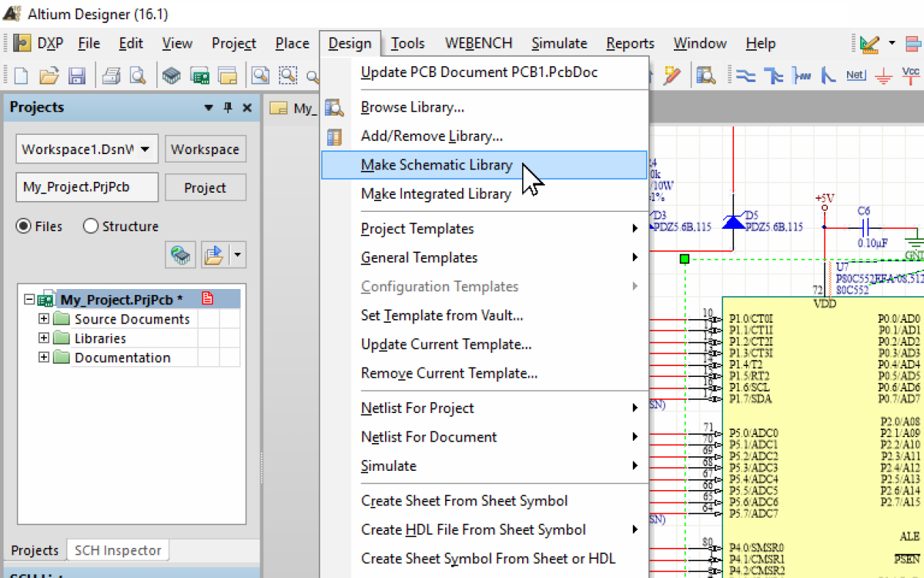The image size is (924, 578).
Task: Select the Place Net Label tool
Action: (855, 75)
